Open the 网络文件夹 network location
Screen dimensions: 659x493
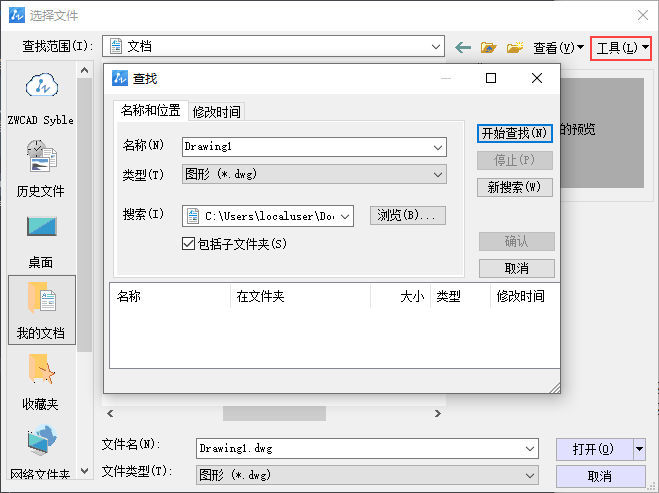(x=42, y=448)
